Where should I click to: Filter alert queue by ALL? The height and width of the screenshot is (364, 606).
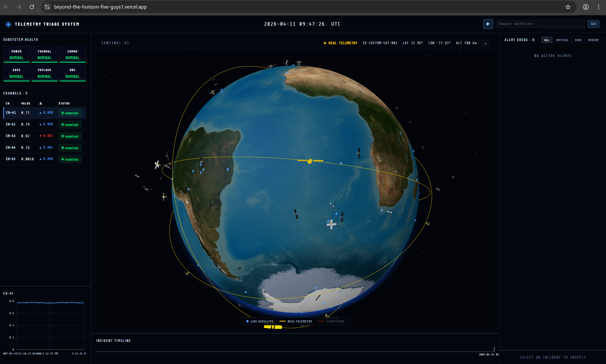546,40
